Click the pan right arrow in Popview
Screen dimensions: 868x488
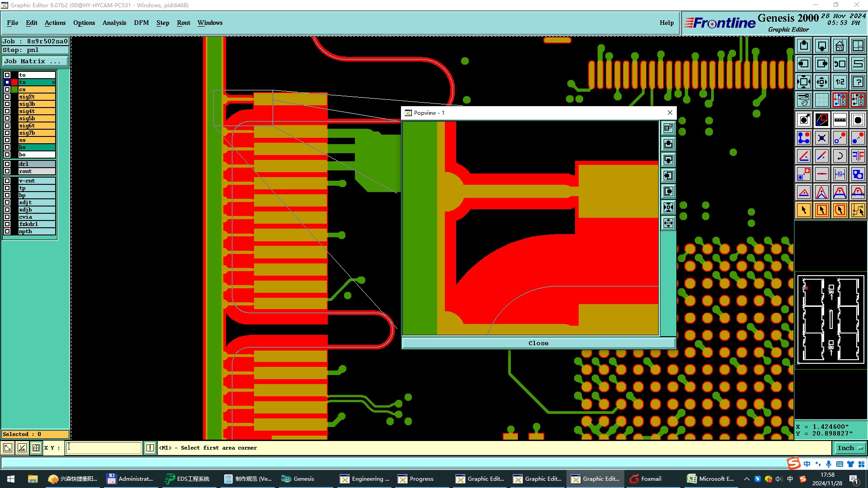point(668,192)
